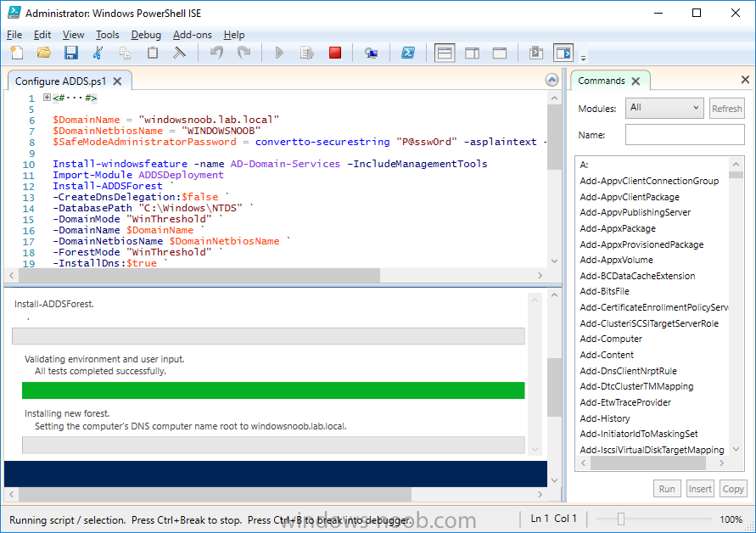
Task: Select Add-AppvClientConnectionGroup in the command list
Action: tap(649, 181)
